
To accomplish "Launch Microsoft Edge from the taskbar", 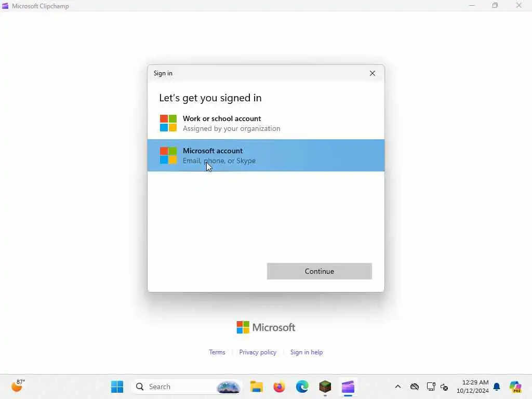I will (x=302, y=387).
